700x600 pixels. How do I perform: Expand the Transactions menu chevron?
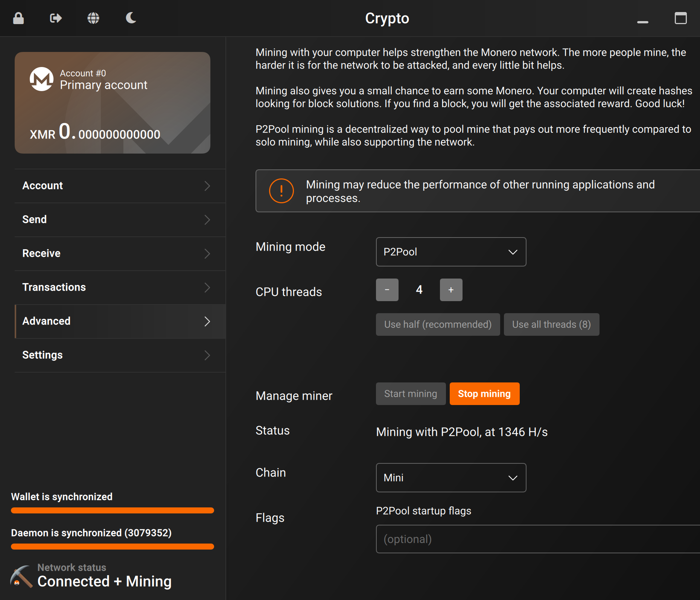click(207, 288)
